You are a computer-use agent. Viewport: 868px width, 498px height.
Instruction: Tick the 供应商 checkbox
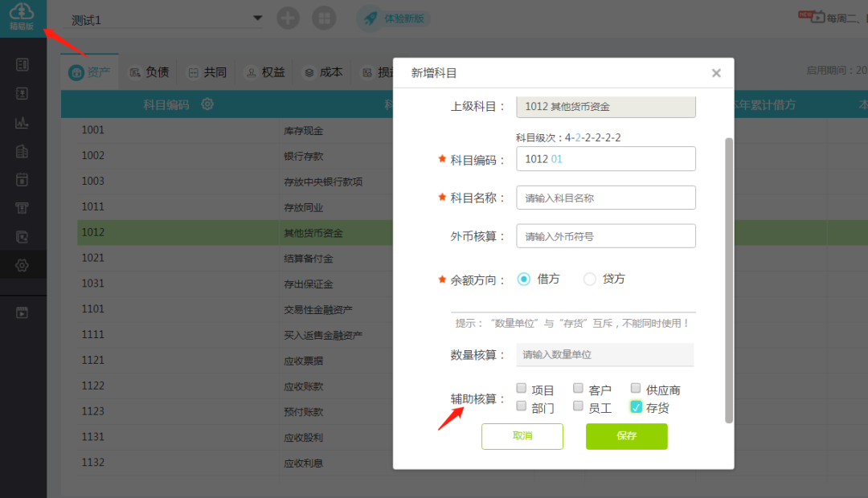(636, 389)
